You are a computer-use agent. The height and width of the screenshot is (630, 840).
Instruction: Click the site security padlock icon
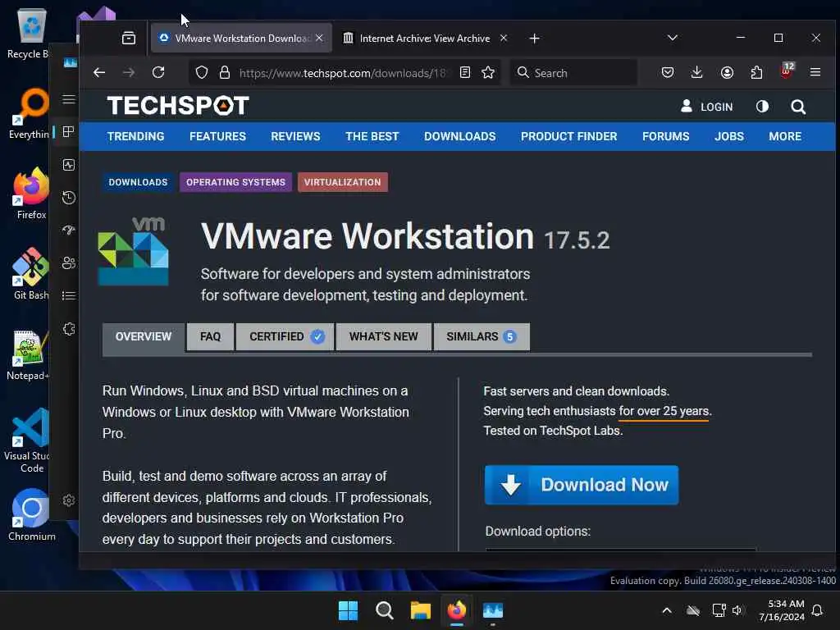(225, 72)
